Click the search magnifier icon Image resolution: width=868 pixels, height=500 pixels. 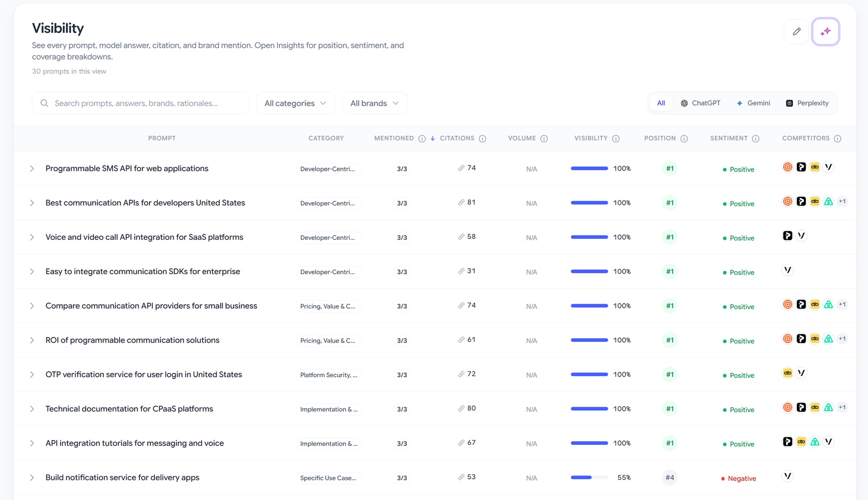coord(44,103)
